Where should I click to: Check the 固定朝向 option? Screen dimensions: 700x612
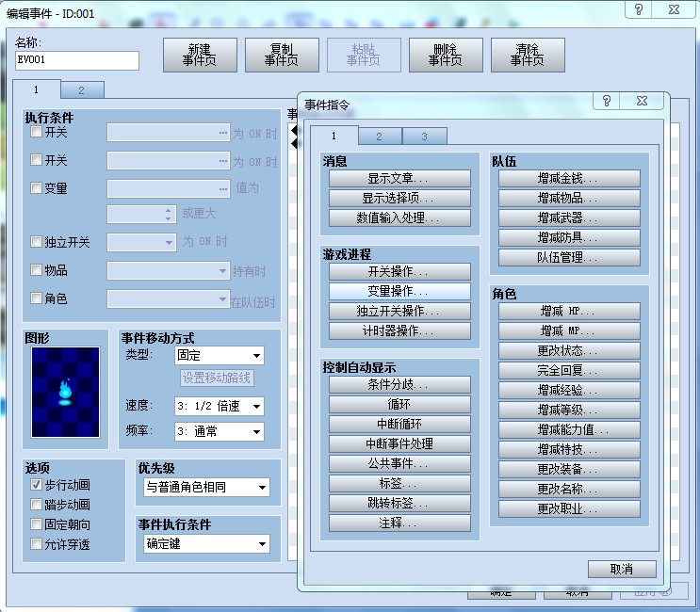click(x=36, y=524)
